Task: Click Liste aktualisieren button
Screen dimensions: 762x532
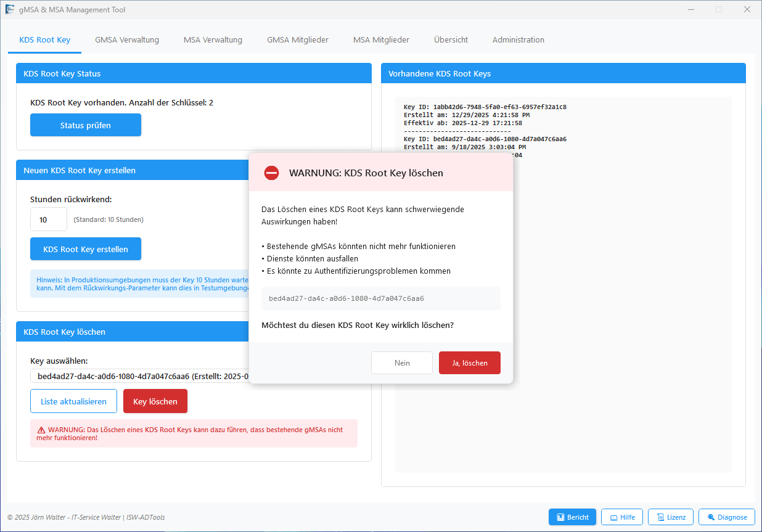Action: point(73,401)
